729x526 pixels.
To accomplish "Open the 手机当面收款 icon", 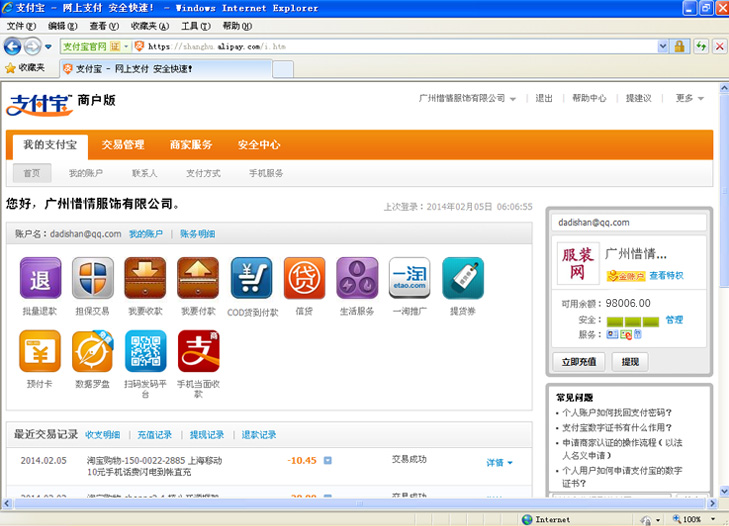I will [199, 351].
